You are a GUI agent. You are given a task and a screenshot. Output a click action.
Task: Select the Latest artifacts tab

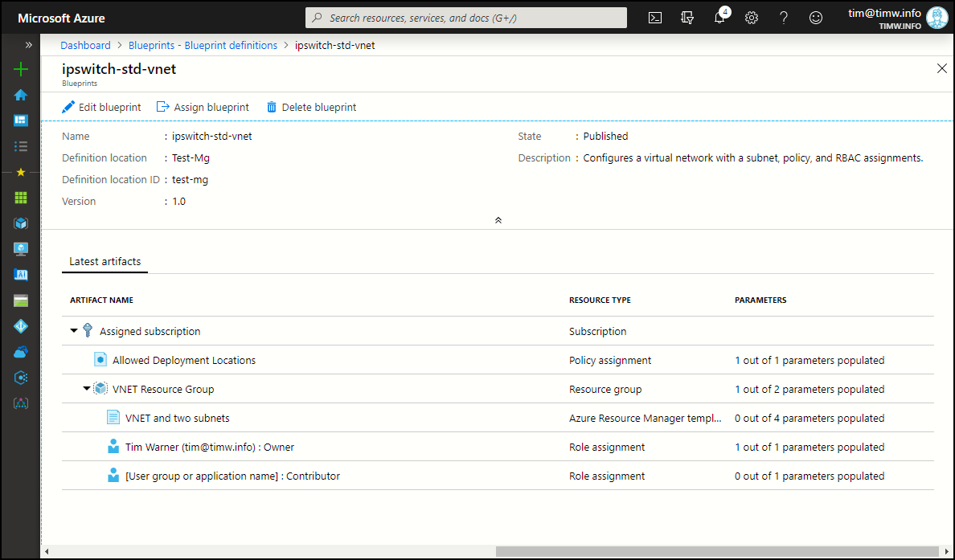[x=105, y=261]
